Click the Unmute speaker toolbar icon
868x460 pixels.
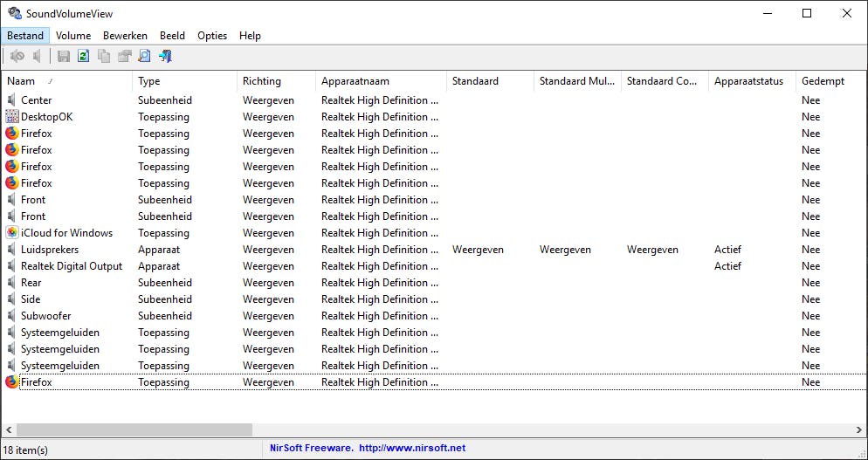(x=37, y=56)
